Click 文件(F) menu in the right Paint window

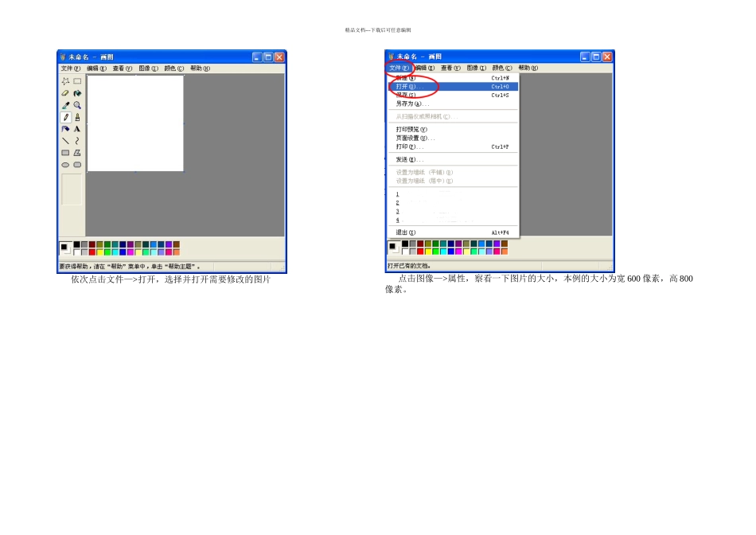pyautogui.click(x=399, y=68)
